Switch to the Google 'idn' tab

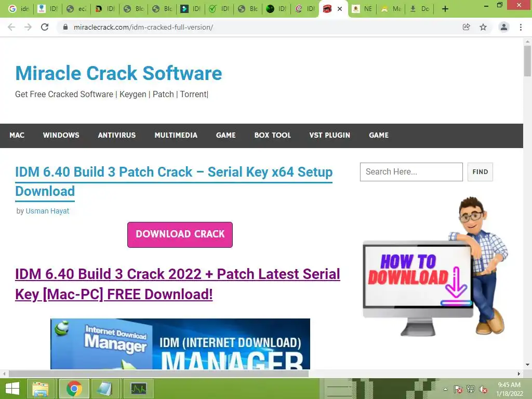(x=19, y=9)
